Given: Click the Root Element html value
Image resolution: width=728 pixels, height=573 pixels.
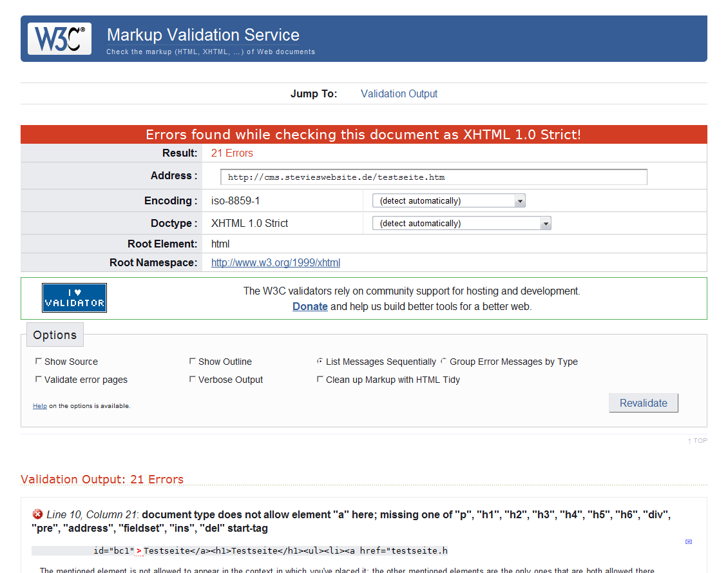Looking at the screenshot, I should pyautogui.click(x=220, y=244).
